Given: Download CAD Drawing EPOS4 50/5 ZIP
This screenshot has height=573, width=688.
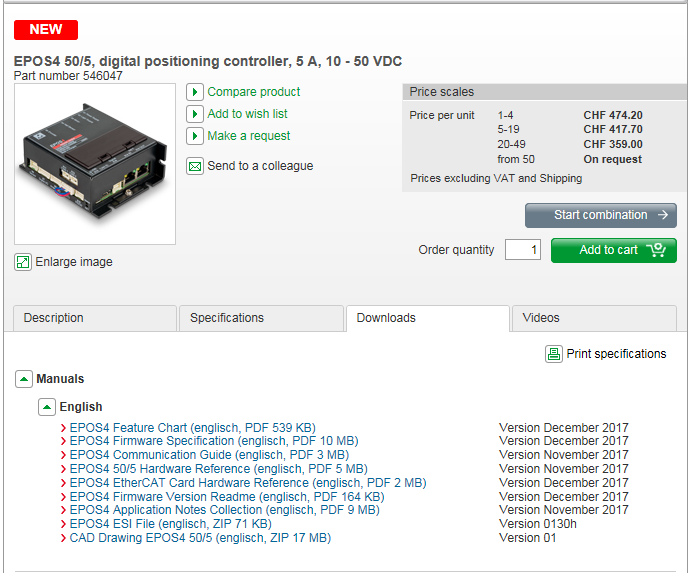Looking at the screenshot, I should (x=201, y=538).
